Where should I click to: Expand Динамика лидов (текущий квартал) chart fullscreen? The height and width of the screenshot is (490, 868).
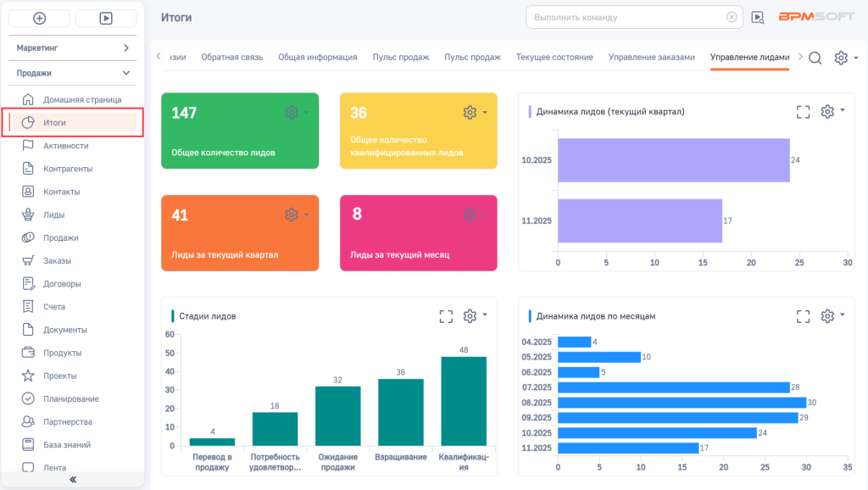tap(804, 112)
